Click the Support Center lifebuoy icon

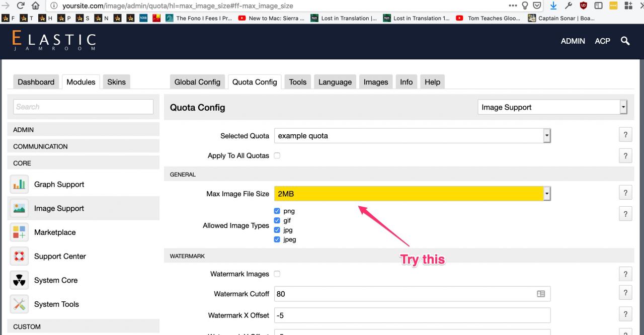(19, 256)
